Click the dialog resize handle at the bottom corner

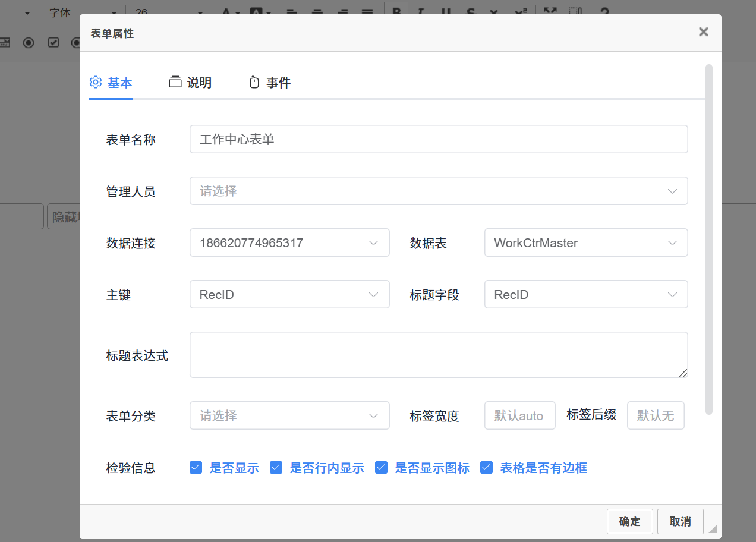pos(713,528)
